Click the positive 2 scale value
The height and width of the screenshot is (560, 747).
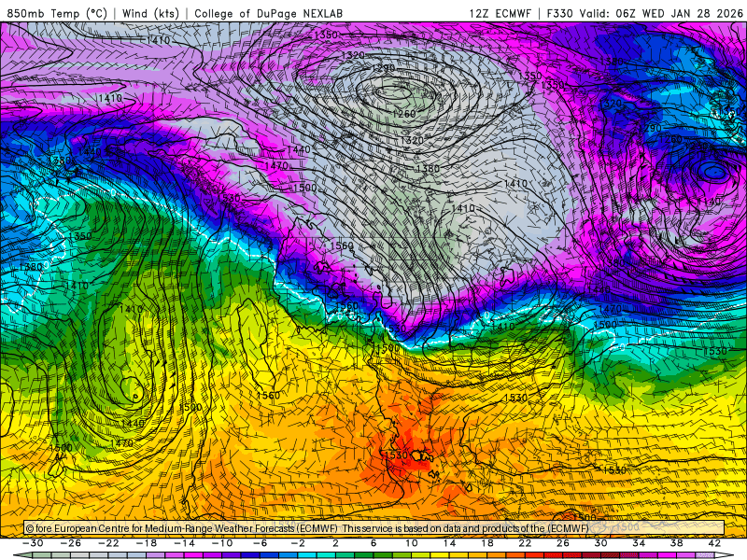(x=335, y=543)
